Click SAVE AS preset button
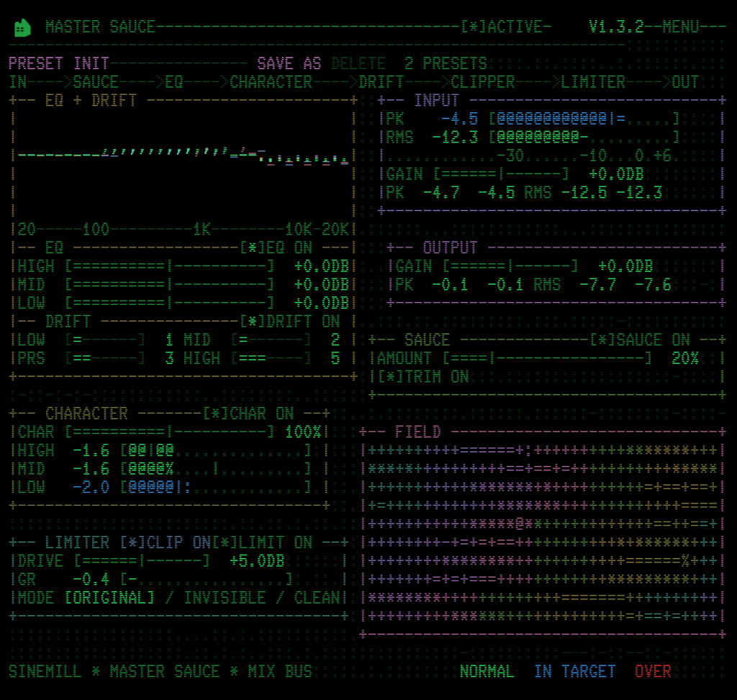Viewport: 737px width, 700px height. (x=289, y=63)
